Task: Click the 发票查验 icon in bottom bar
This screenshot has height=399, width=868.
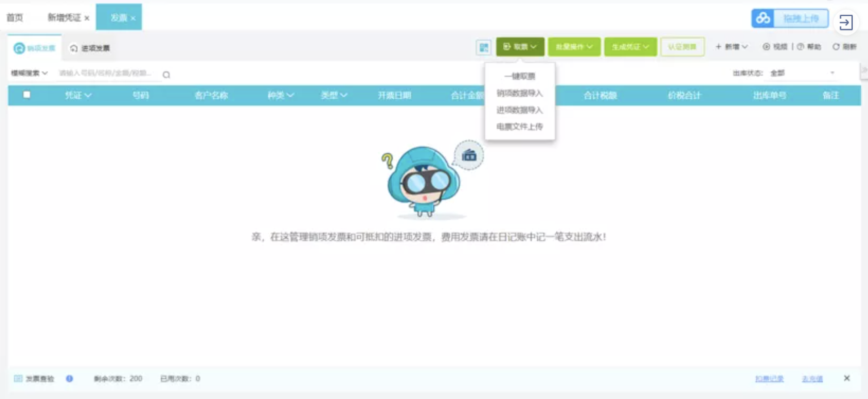Action: (18, 378)
